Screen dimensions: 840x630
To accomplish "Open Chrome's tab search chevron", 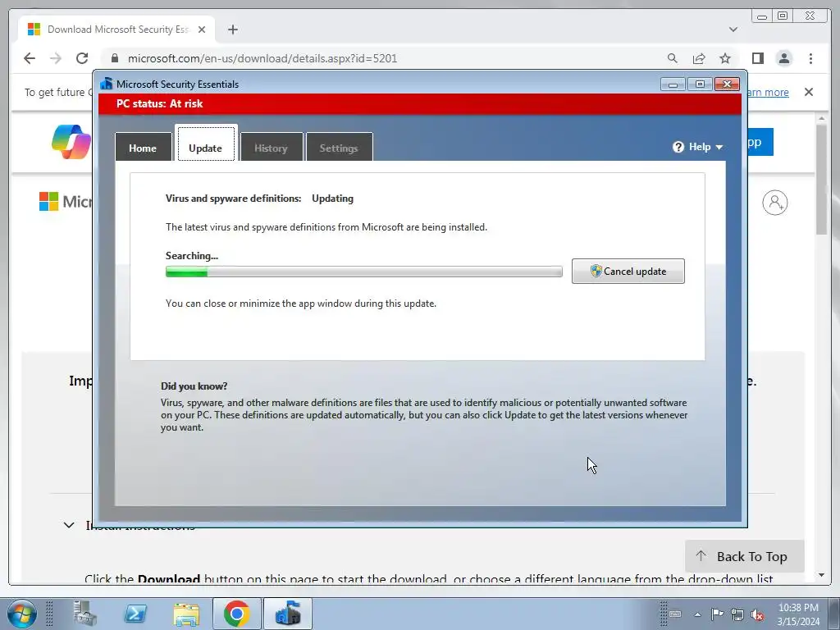I will [x=733, y=30].
